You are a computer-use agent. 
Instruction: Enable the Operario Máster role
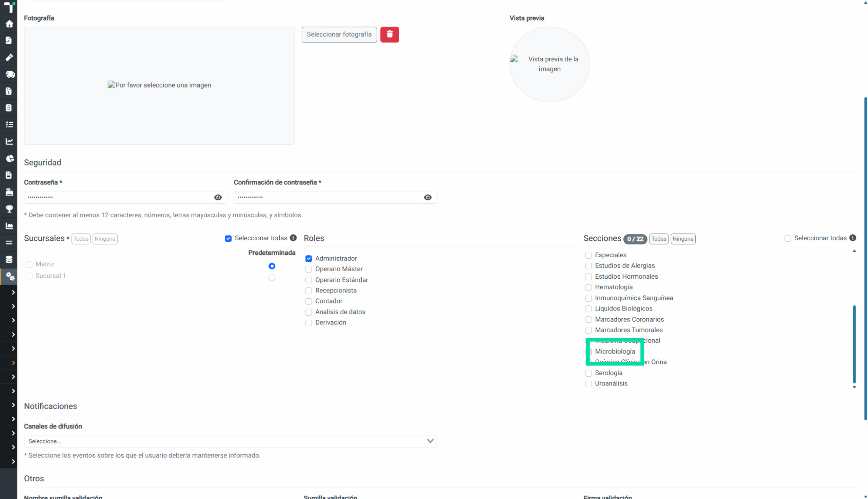click(308, 269)
